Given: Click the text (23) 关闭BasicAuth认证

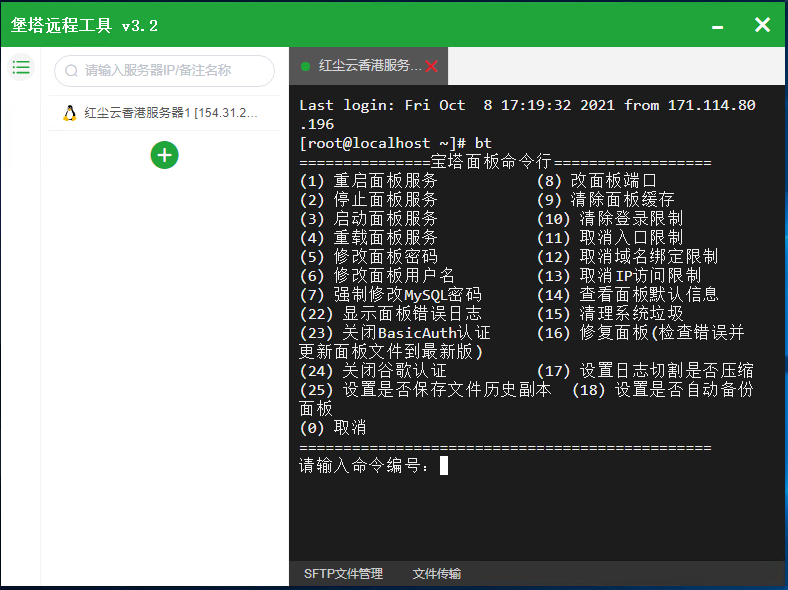Looking at the screenshot, I should pyautogui.click(x=395, y=333).
